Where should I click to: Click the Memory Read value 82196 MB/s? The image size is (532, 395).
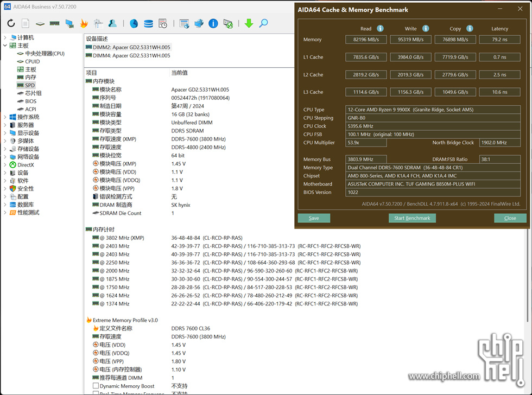(x=366, y=39)
